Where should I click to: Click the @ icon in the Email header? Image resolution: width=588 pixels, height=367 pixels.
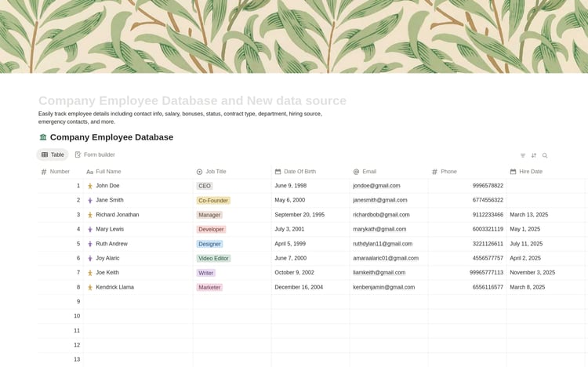(x=356, y=172)
